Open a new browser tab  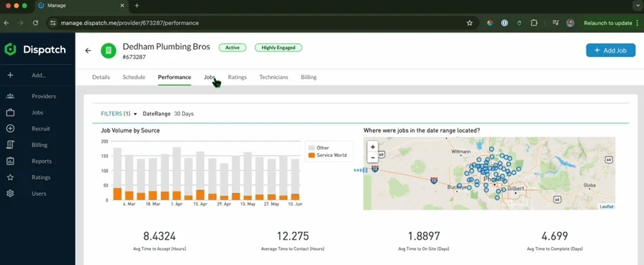[137, 5]
